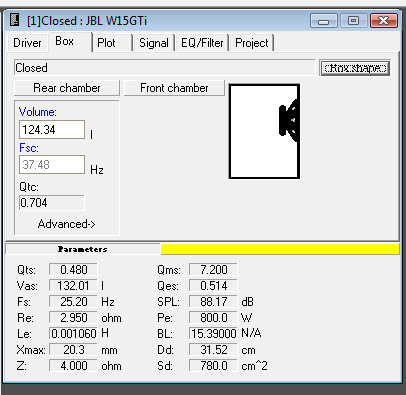
Task: Select the Xmax value 20.3
Action: [73, 350]
